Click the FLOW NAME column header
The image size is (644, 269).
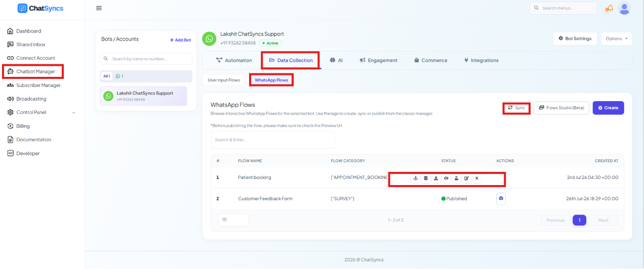point(250,161)
